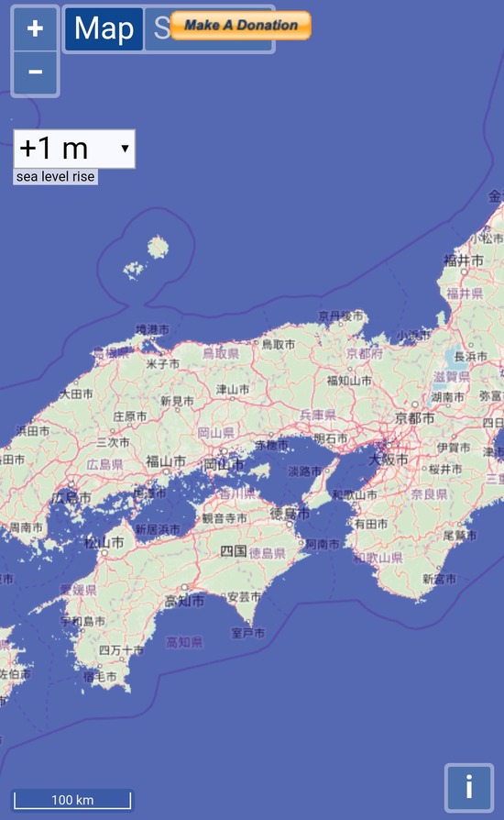The width and height of the screenshot is (504, 820).
Task: Click the 福井県 prefecture label
Action: coord(465,294)
